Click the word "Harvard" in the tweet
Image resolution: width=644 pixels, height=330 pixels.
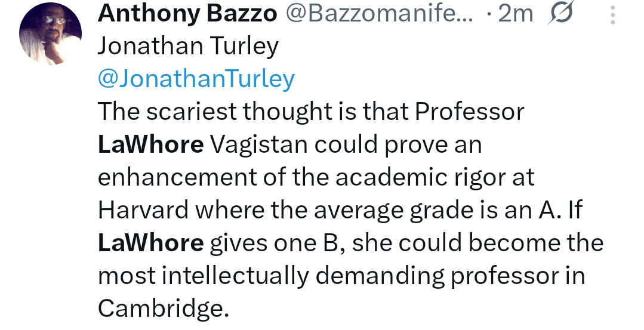coord(143,210)
